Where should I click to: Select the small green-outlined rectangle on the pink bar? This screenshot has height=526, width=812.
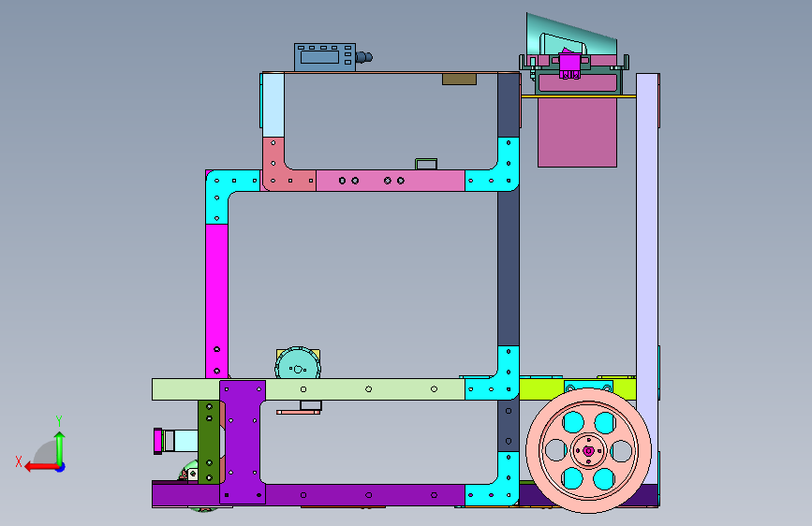pos(426,165)
